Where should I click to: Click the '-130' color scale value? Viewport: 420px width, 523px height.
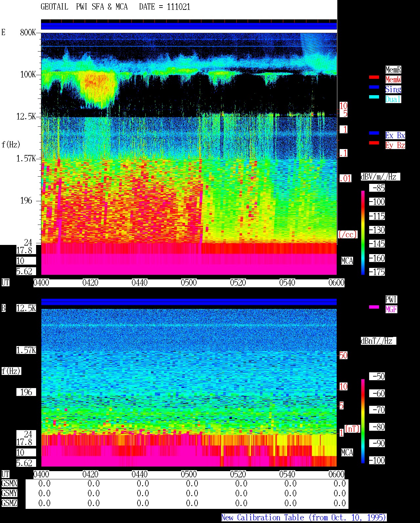click(x=377, y=230)
